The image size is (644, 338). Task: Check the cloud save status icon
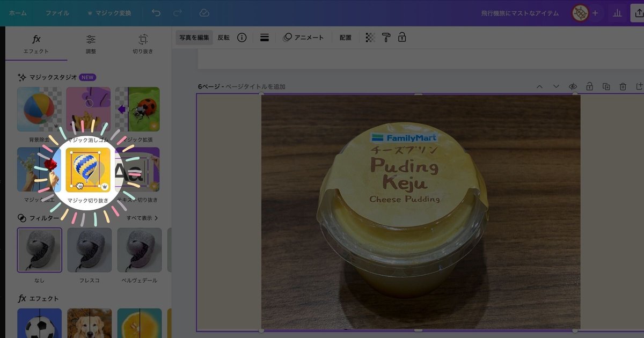coord(204,13)
